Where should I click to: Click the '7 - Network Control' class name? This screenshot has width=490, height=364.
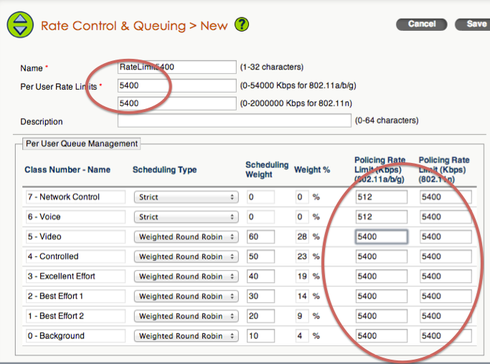point(76,197)
